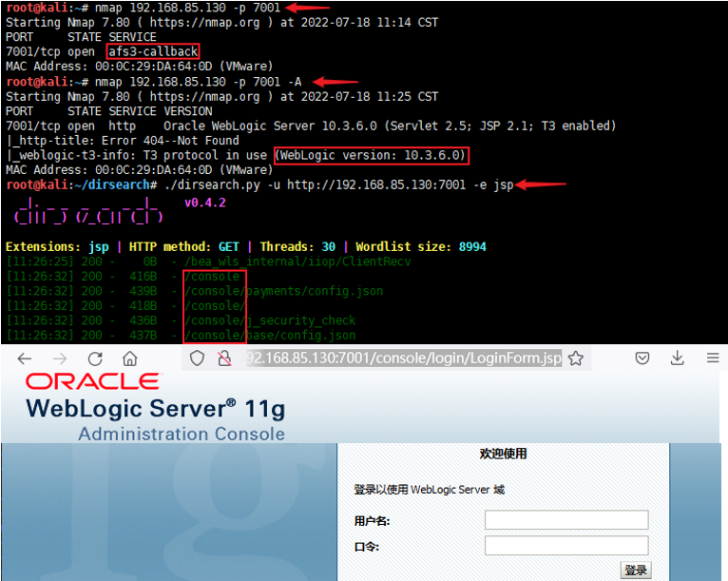Image resolution: width=728 pixels, height=581 pixels.
Task: Click the 用户名 username input field
Action: point(566,520)
